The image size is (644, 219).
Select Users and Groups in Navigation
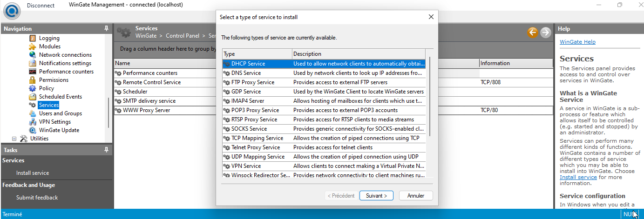coord(60,113)
